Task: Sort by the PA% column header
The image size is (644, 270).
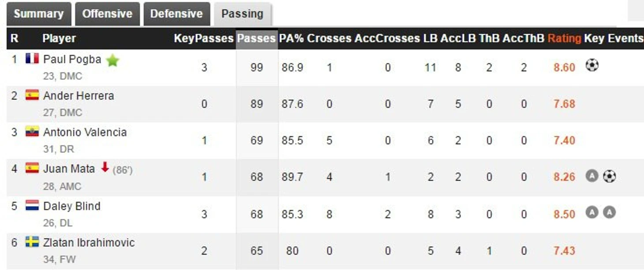Action: 291,38
